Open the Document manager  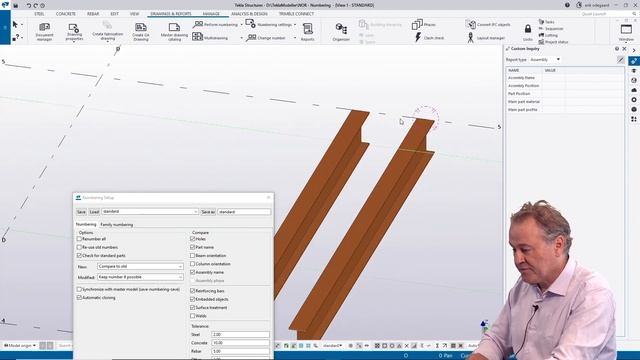click(44, 31)
